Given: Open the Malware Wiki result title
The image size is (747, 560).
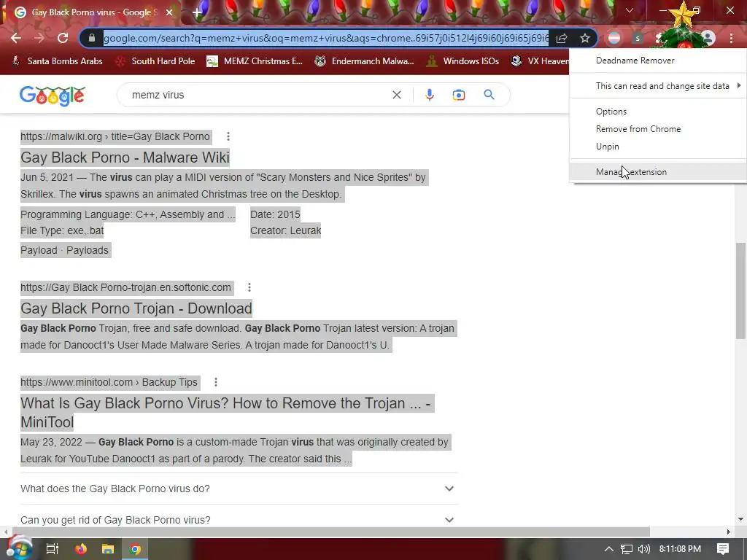Looking at the screenshot, I should 125,157.
